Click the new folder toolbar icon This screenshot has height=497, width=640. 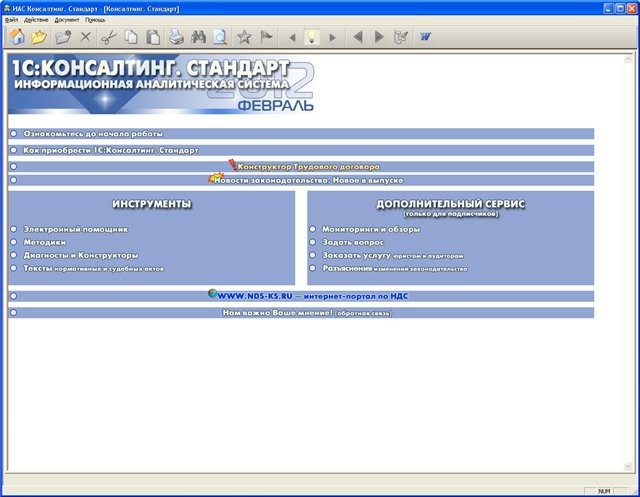[63, 37]
